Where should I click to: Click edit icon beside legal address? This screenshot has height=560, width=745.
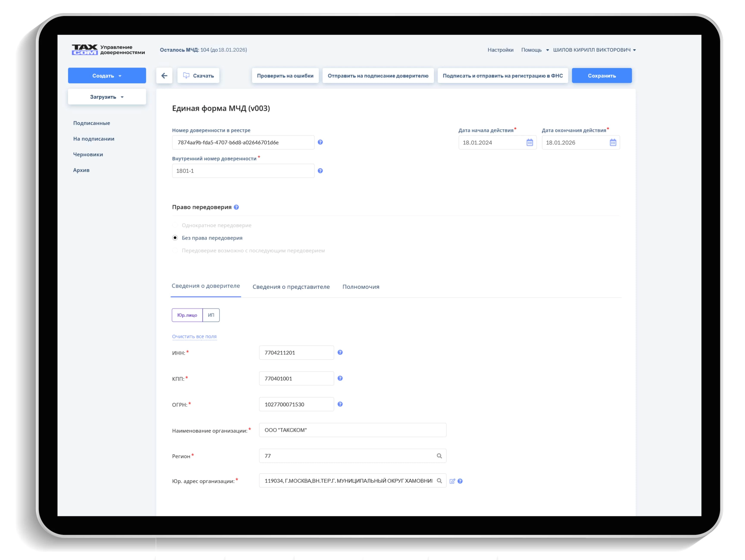452,481
